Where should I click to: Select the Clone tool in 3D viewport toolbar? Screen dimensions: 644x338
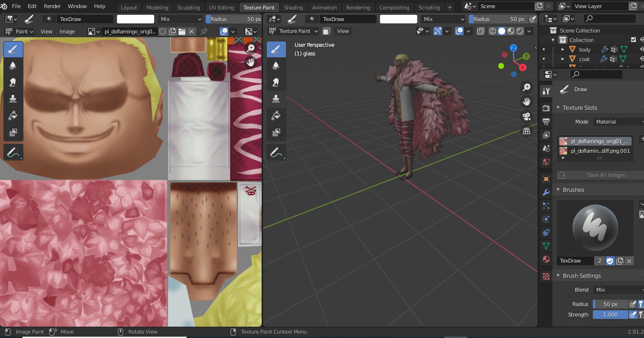point(276,99)
